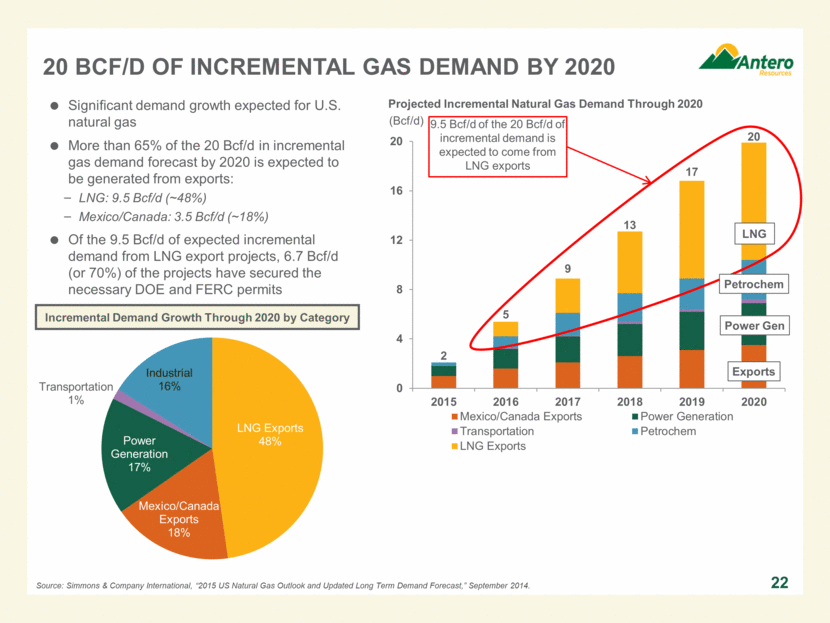Click the bullet starting 'Of the 9.5 Bcf/d of expected'
Screen dimensions: 830x623
204,265
